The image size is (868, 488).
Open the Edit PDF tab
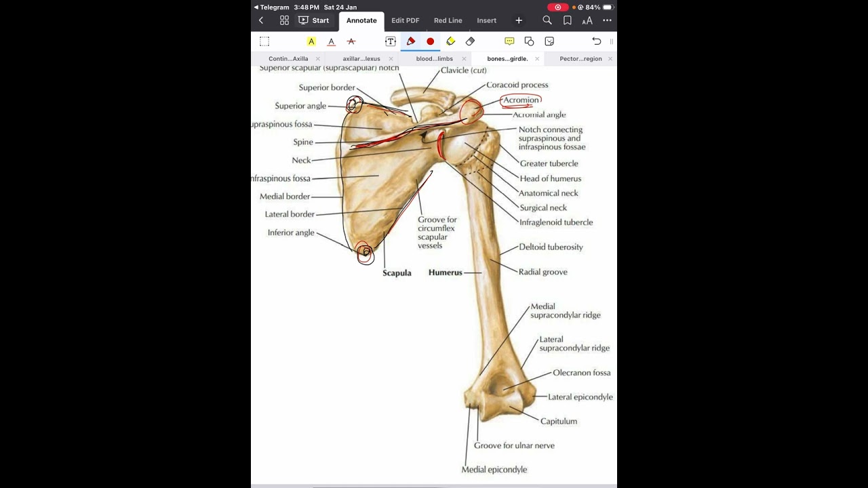point(406,20)
